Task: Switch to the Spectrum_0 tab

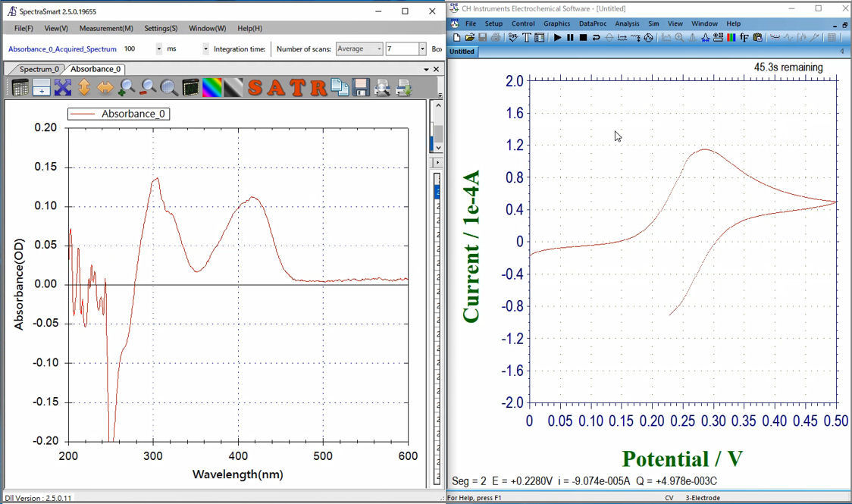Action: tap(38, 69)
